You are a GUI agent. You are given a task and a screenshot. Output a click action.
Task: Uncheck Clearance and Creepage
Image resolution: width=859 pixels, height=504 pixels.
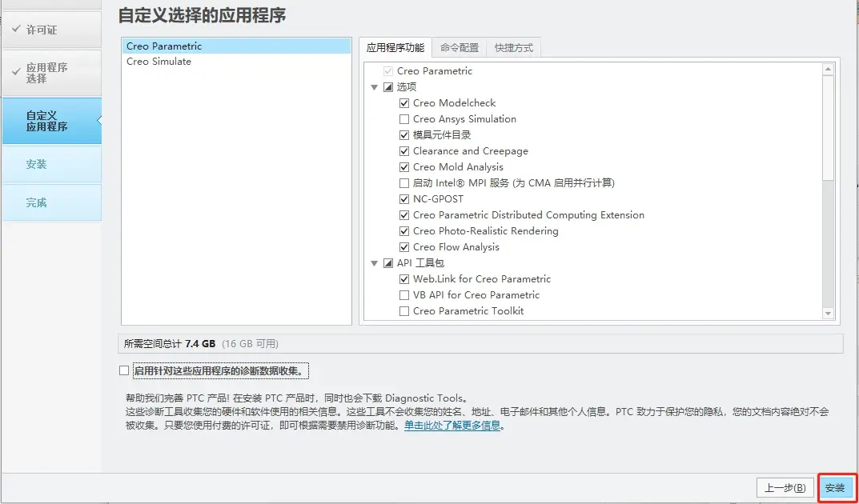pos(404,151)
